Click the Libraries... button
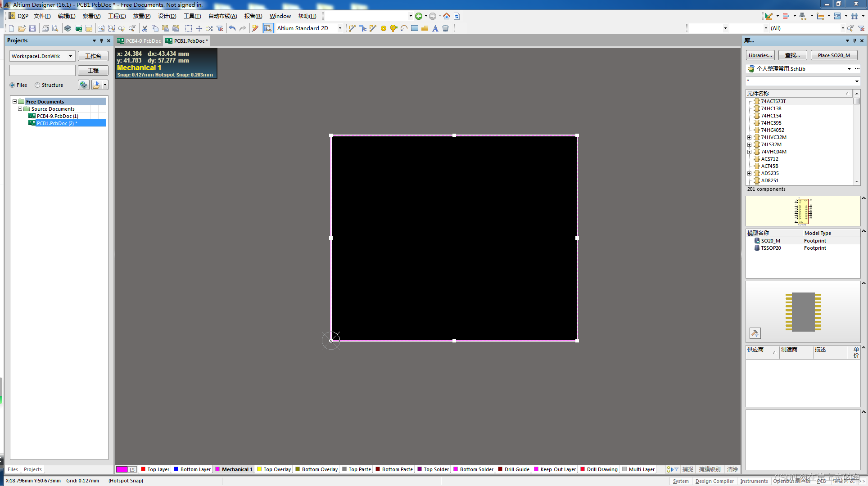Viewport: 868px width, 486px height. pyautogui.click(x=760, y=55)
